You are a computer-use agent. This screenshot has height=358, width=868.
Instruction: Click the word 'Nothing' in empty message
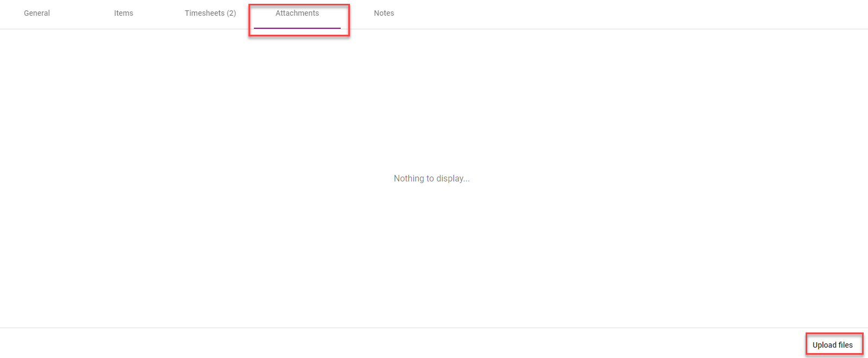coord(409,178)
